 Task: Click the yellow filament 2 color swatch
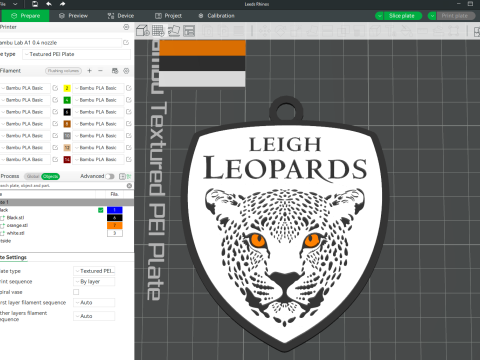click(x=67, y=88)
